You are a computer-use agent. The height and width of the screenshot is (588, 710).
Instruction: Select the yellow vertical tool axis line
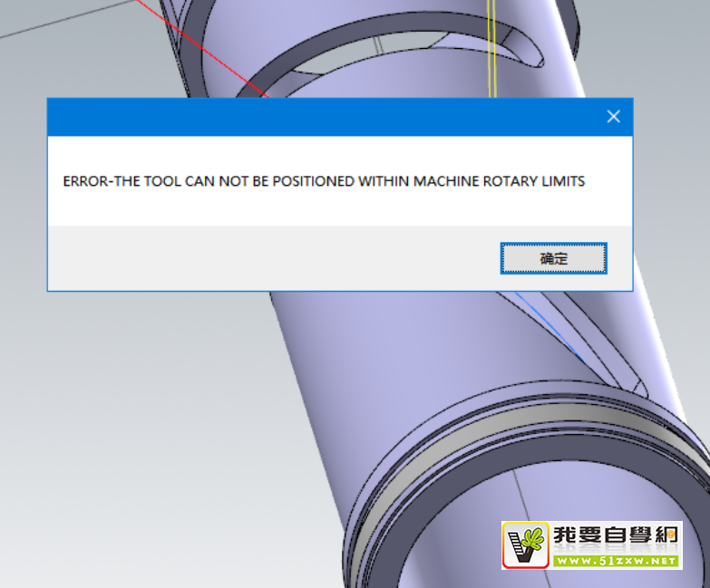pos(490,45)
